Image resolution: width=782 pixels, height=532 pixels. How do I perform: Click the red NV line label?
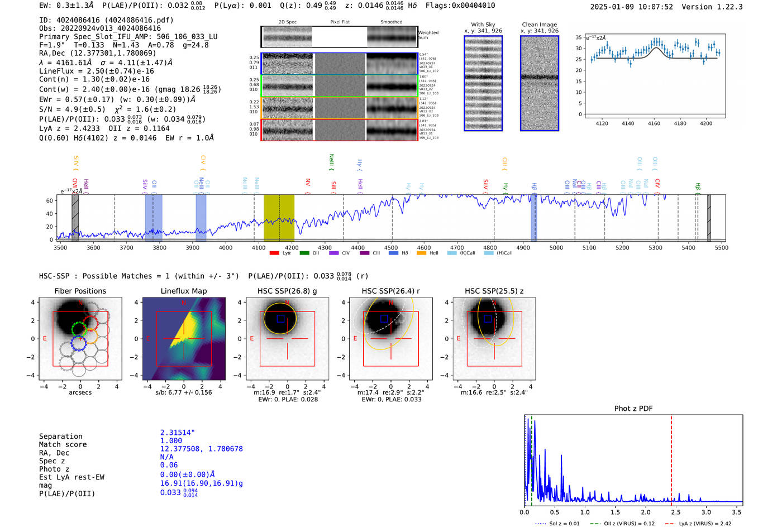tap(308, 183)
